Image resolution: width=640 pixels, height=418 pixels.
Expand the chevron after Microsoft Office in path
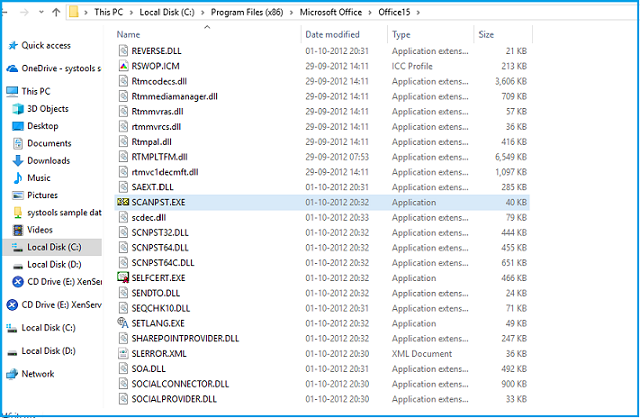click(x=370, y=12)
